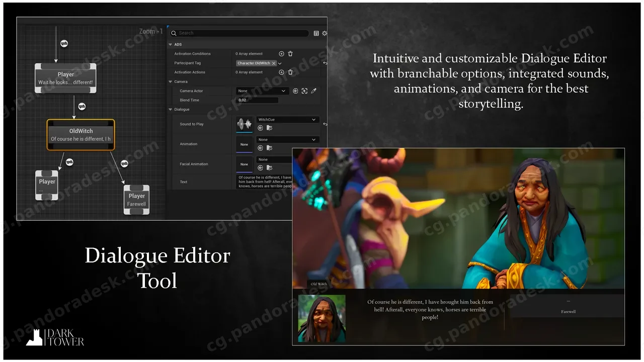Open the Camera Actor dropdown

point(262,91)
